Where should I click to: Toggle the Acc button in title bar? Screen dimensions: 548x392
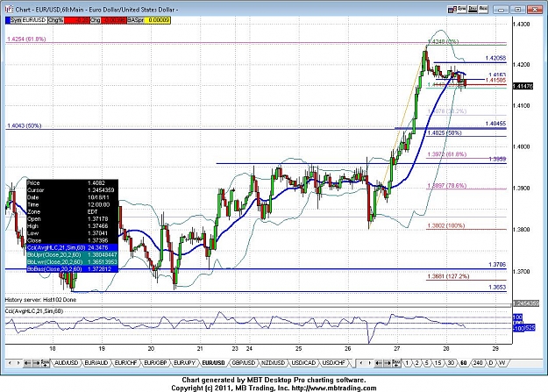tap(483, 9)
